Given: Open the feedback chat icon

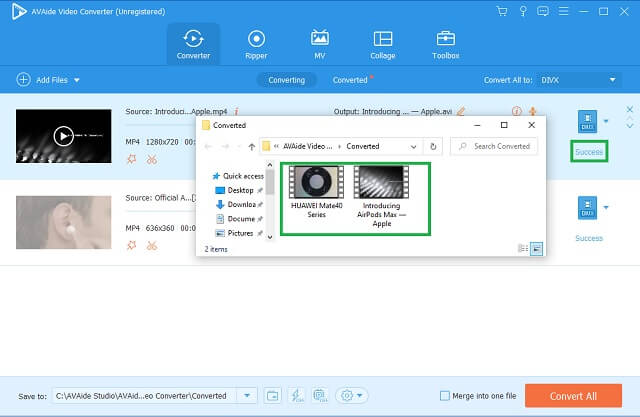Looking at the screenshot, I should (543, 11).
